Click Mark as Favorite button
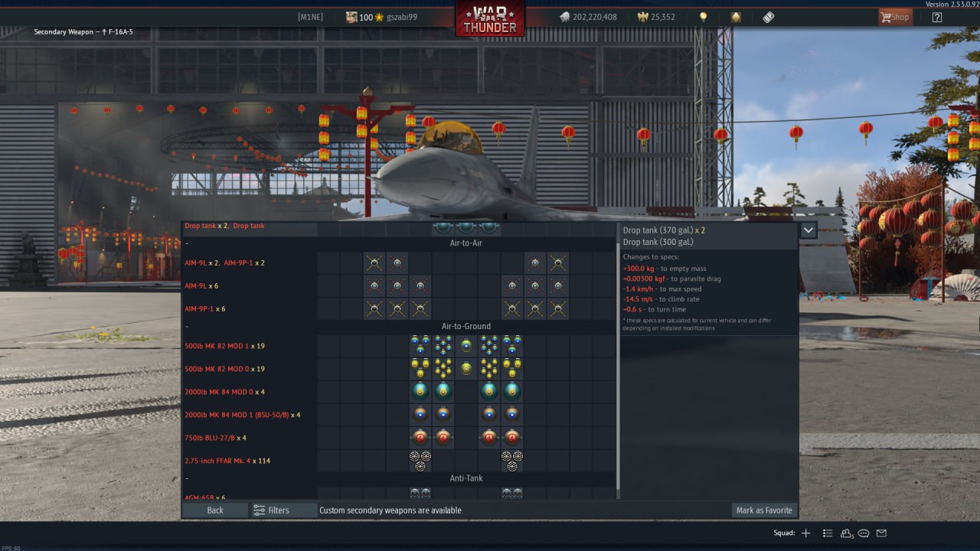980x551 pixels. pyautogui.click(x=764, y=510)
